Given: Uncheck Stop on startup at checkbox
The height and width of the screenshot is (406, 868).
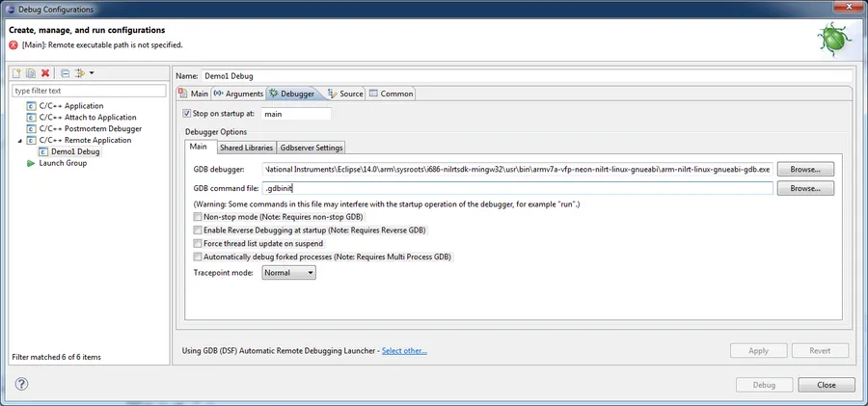Looking at the screenshot, I should click(x=186, y=114).
